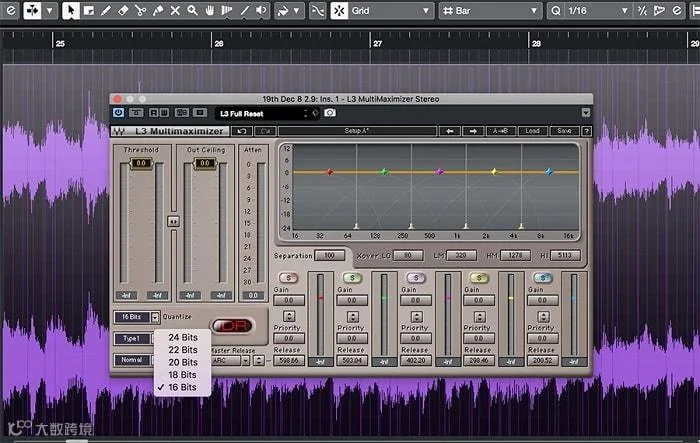Solo the red low band S button
Image resolution: width=700 pixels, height=443 pixels.
pyautogui.click(x=288, y=278)
